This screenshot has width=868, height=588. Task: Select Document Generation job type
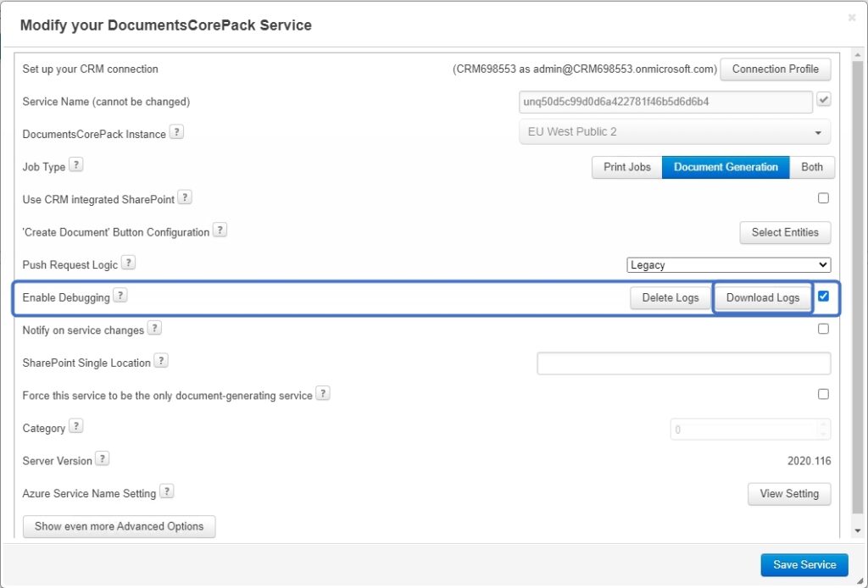726,167
